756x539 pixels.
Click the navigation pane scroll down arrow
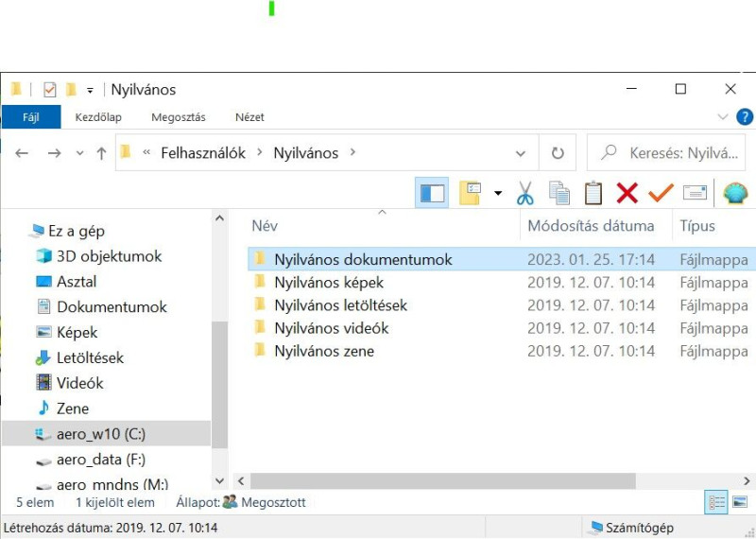coord(220,481)
